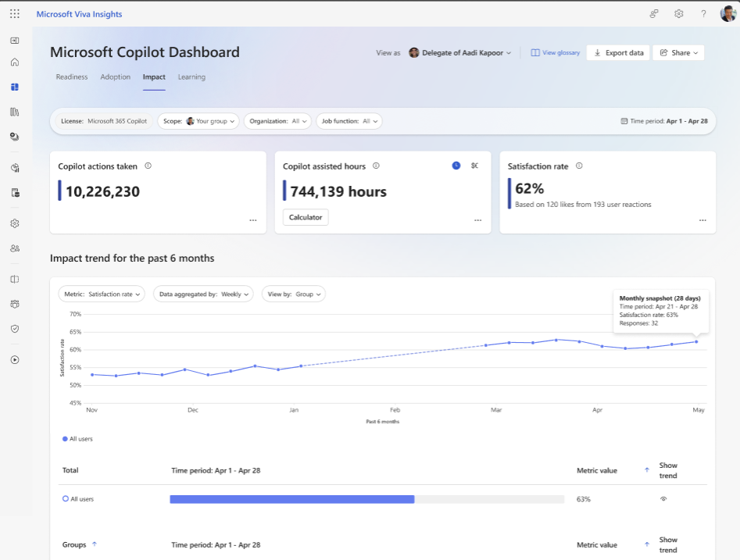Click the Calculator button
740x560 pixels.
306,217
